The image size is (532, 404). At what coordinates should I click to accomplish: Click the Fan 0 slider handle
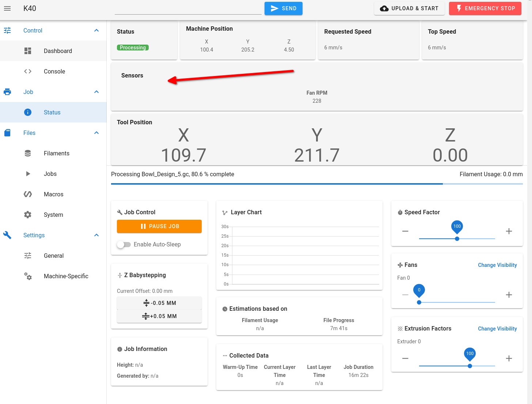point(419,302)
